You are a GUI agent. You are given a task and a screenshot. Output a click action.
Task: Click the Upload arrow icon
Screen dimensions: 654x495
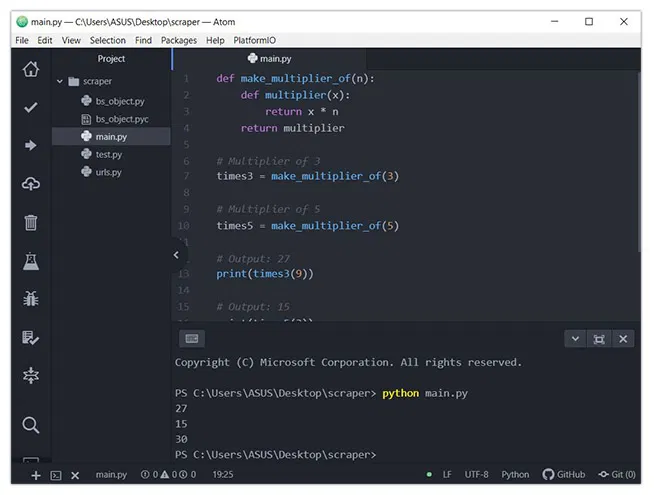31,146
